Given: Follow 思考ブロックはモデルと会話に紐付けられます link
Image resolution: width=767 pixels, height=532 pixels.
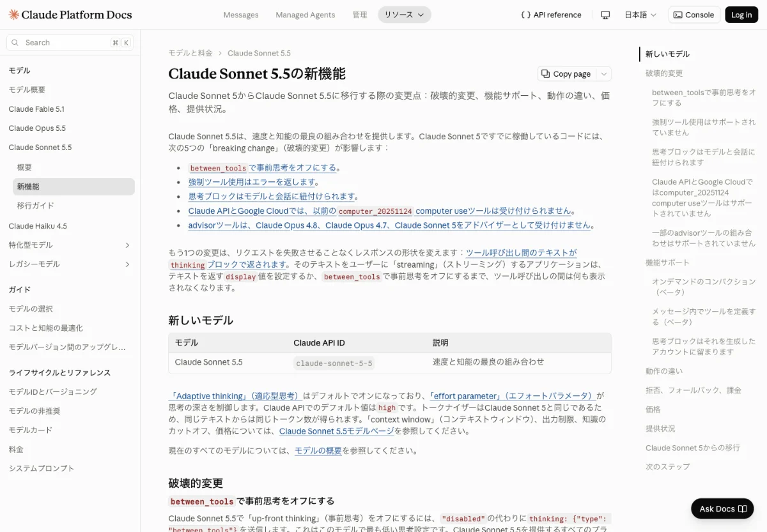Looking at the screenshot, I should pyautogui.click(x=272, y=196).
